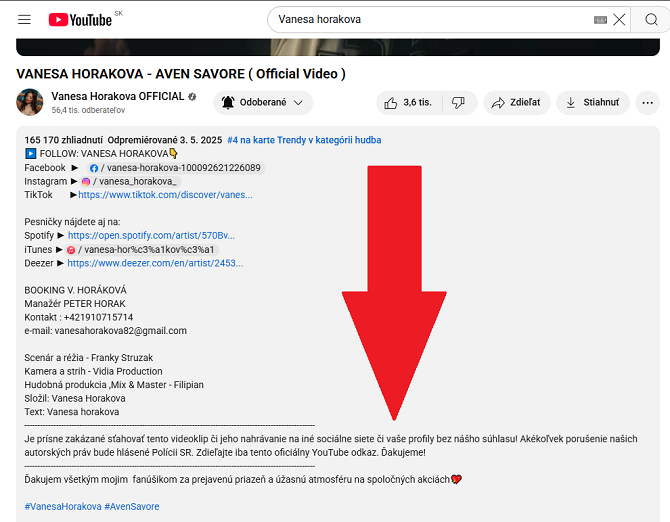Share video via Zdieľať button

pyautogui.click(x=517, y=103)
